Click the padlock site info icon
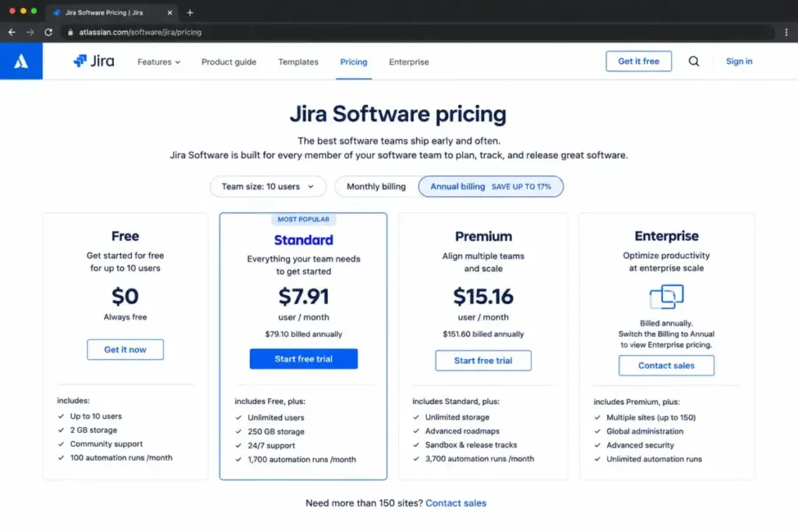798x532 pixels. pos(70,32)
